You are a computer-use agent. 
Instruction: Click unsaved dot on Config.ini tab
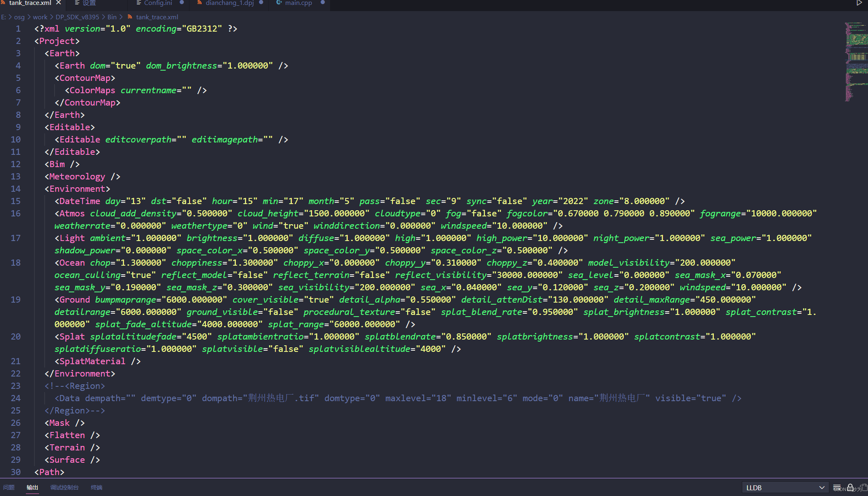tap(182, 2)
